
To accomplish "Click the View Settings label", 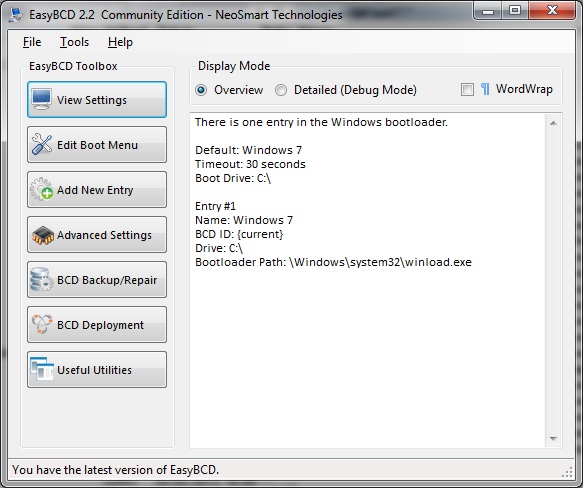I will [x=92, y=100].
